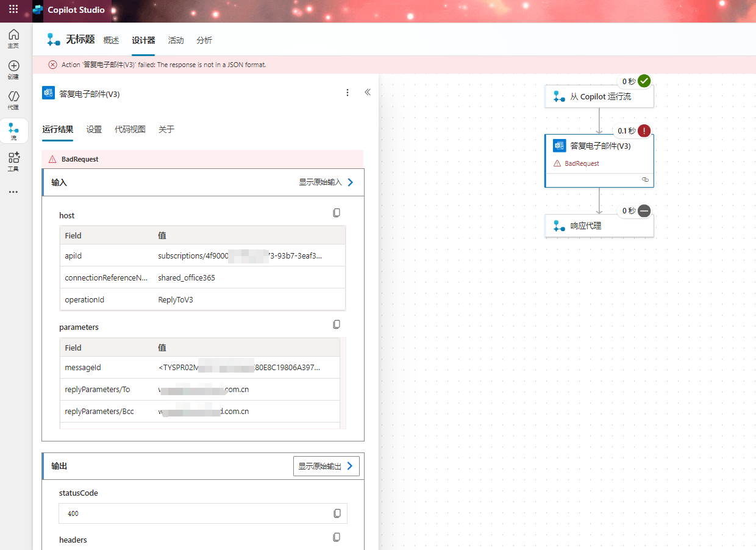Switch to 分析 analytics tab

click(204, 40)
